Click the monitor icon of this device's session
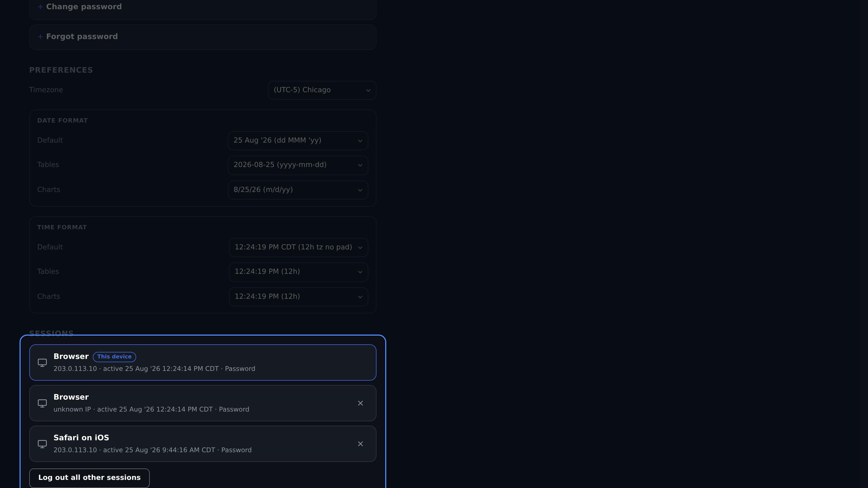Screen dimensions: 868x488 [x=42, y=363]
